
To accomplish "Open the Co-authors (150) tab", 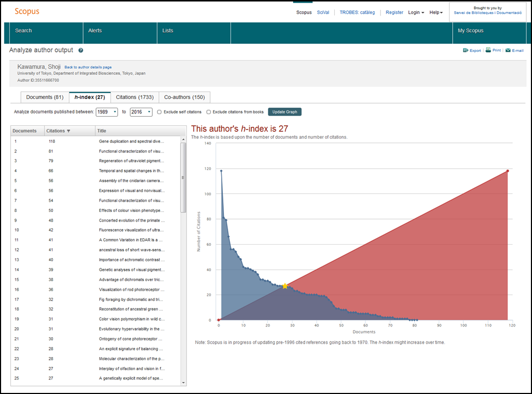I will (x=184, y=97).
